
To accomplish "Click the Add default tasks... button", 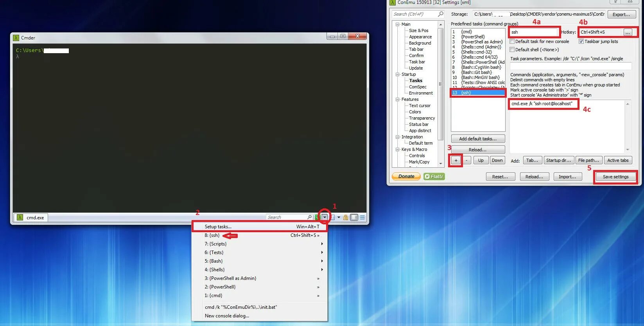I will 478,139.
